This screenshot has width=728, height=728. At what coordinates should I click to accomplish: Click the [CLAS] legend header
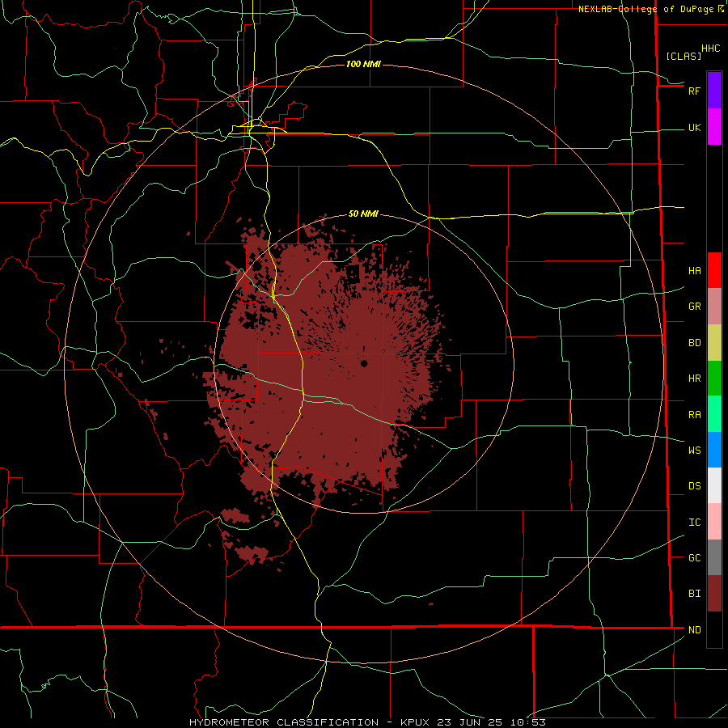point(684,56)
